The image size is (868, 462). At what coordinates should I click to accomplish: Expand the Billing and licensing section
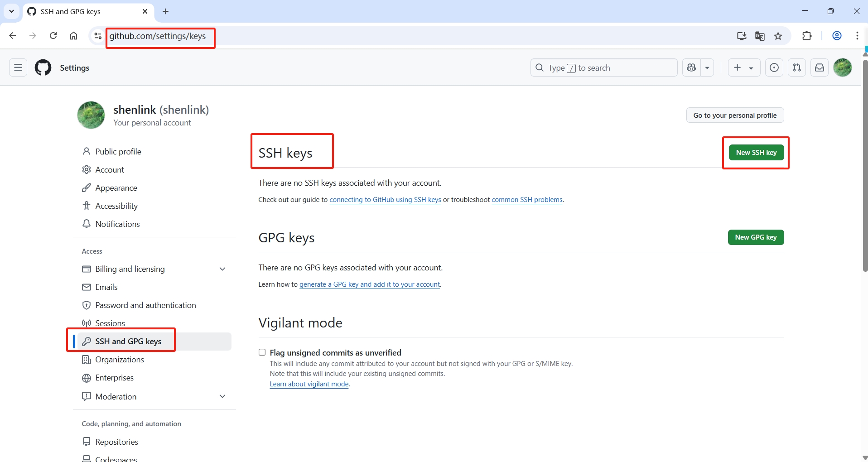tap(222, 269)
